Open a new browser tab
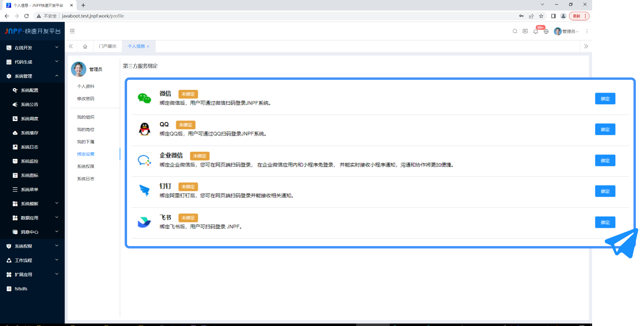The height and width of the screenshot is (326, 644). (83, 5)
